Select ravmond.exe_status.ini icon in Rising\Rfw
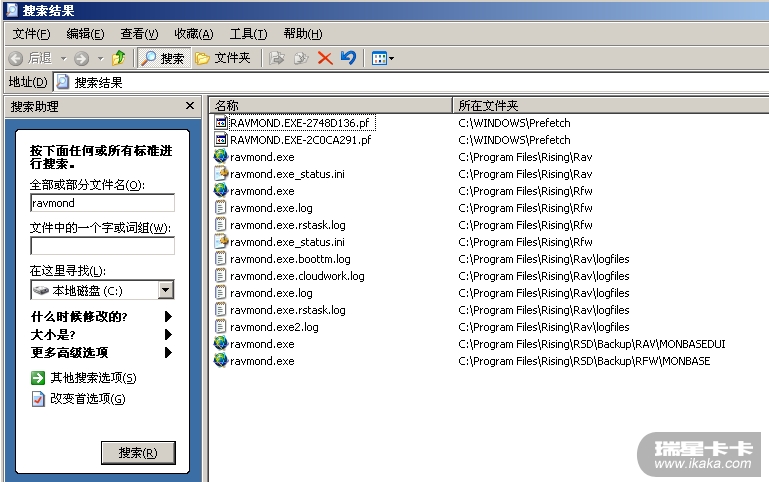Viewport: 769px width, 482px height. 221,242
